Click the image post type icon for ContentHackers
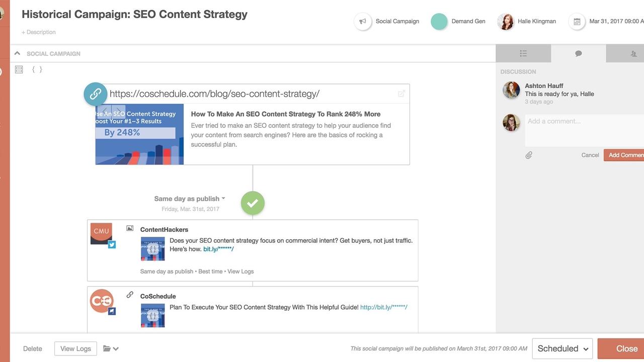Viewport: 644px width, 362px height. [x=130, y=228]
